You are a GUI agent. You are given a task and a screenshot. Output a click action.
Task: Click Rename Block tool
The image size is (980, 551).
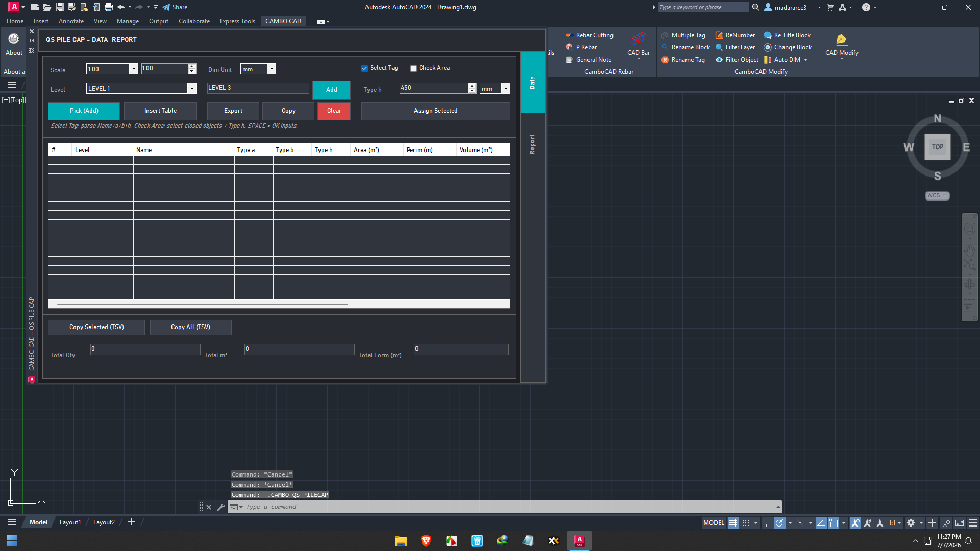click(x=685, y=47)
